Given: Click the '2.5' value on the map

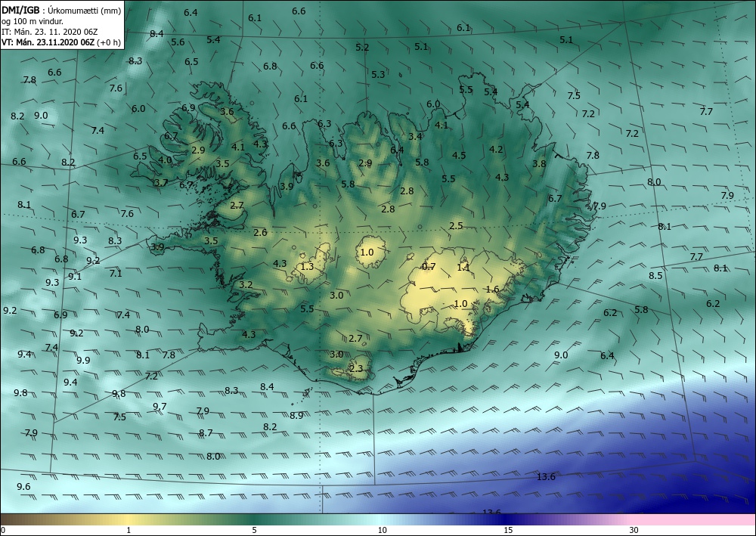Looking at the screenshot, I should (456, 225).
